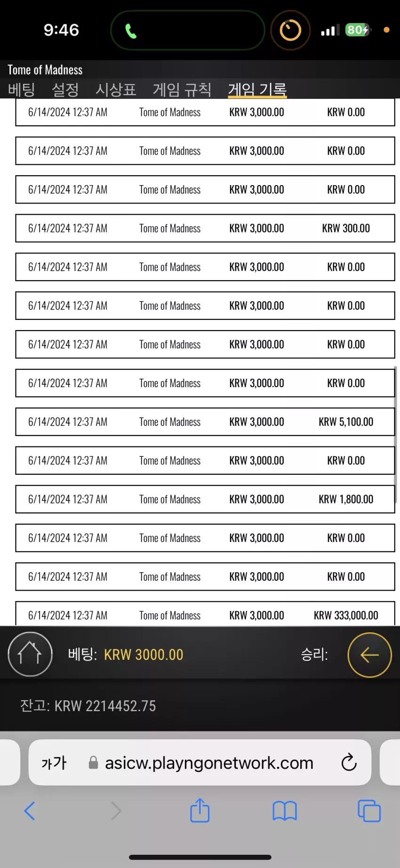Open the 게임 규칙 tab
400x868 pixels.
coord(182,89)
